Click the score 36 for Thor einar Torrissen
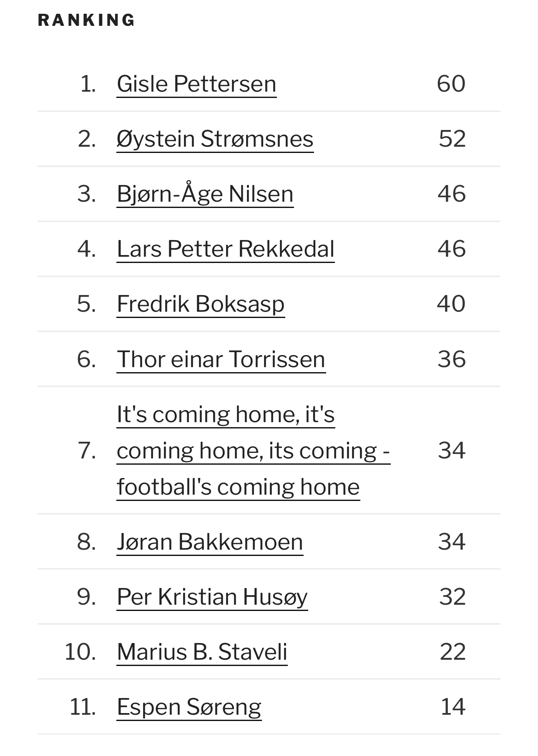The height and width of the screenshot is (756, 538). click(x=452, y=359)
